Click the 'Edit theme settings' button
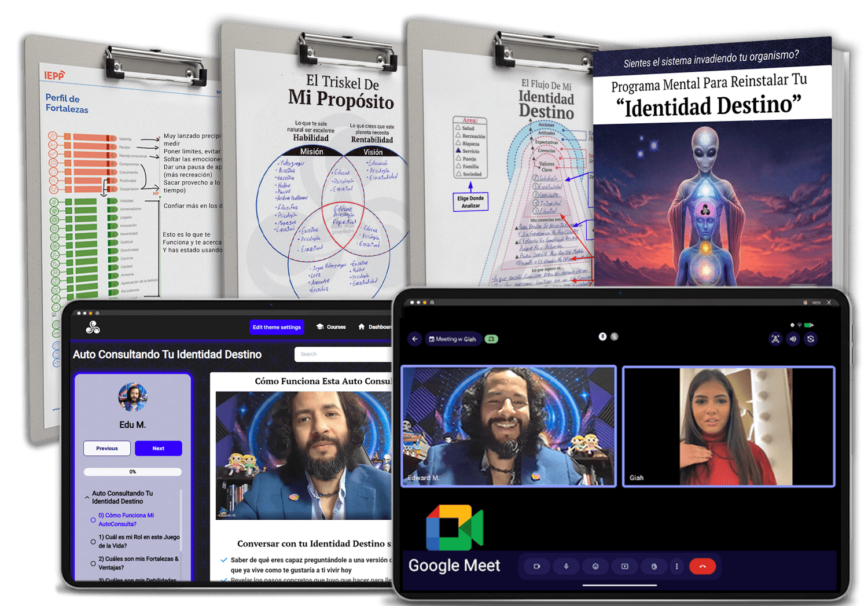This screenshot has height=606, width=868. pyautogui.click(x=277, y=327)
